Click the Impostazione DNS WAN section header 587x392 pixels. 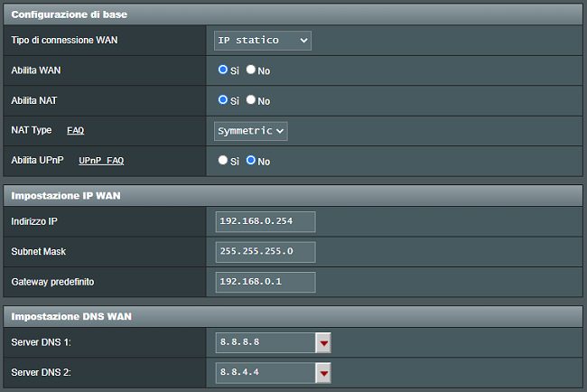(293, 317)
